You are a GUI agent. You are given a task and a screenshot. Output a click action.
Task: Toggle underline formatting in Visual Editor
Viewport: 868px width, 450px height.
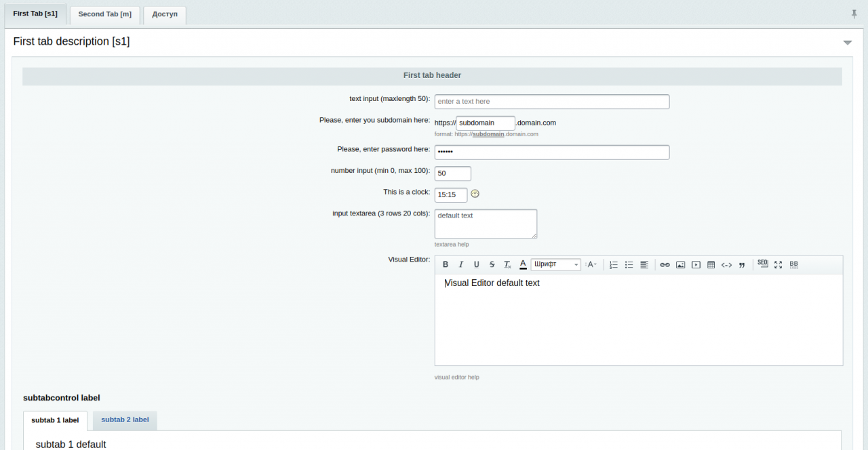477,265
